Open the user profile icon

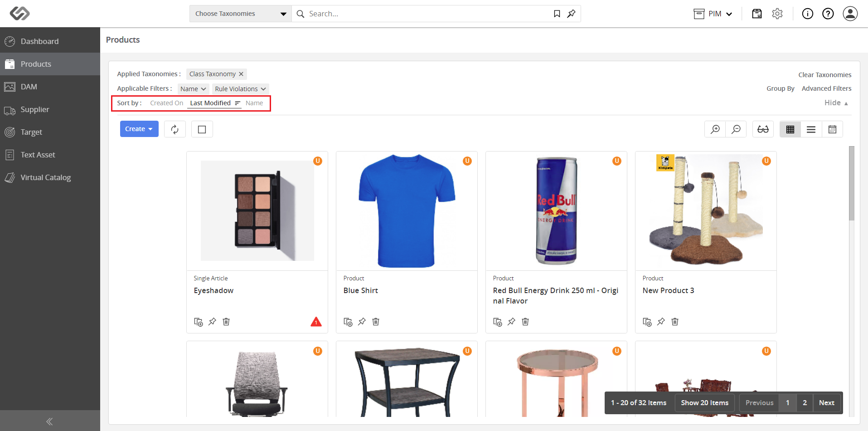coord(850,14)
